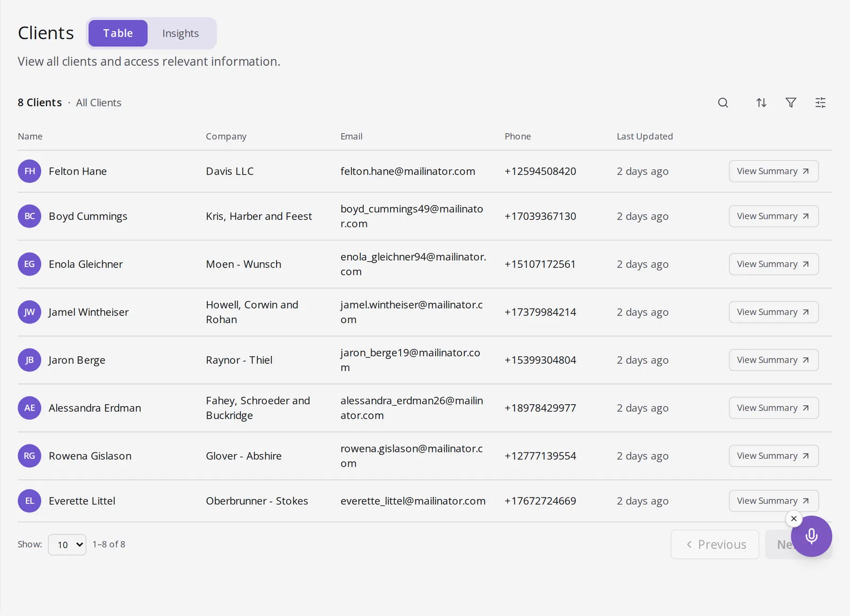Activate the purple microphone button
Image resolution: width=850 pixels, height=616 pixels.
click(x=811, y=536)
